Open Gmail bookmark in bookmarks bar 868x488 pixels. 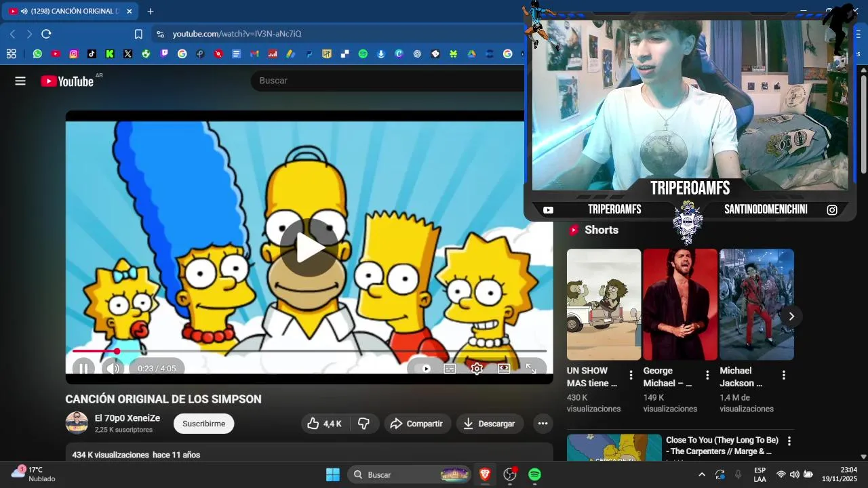pyautogui.click(x=254, y=54)
